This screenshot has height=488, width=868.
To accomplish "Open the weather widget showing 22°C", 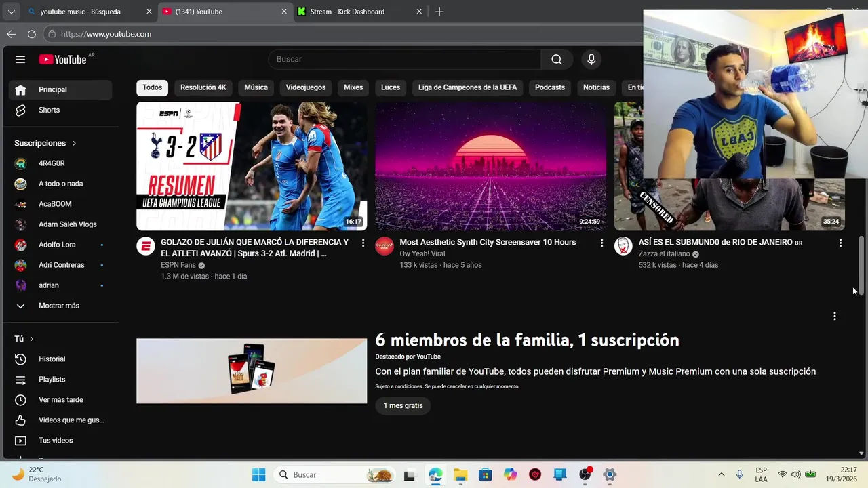I will tap(37, 474).
